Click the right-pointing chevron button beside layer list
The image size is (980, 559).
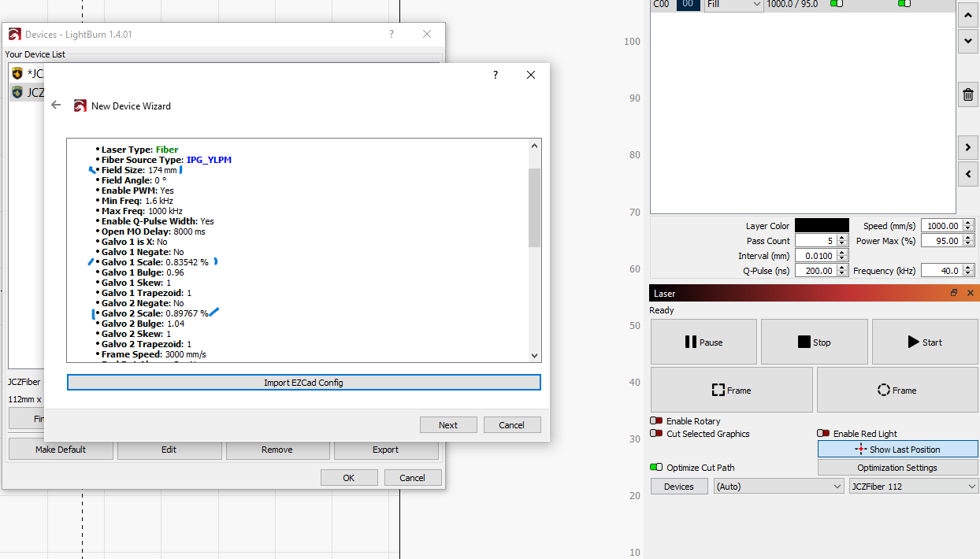[x=968, y=147]
